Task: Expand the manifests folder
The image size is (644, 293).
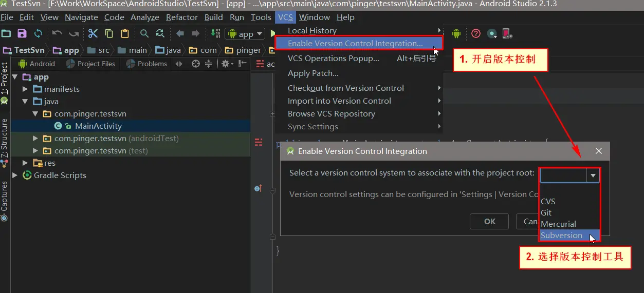Action: click(x=25, y=89)
